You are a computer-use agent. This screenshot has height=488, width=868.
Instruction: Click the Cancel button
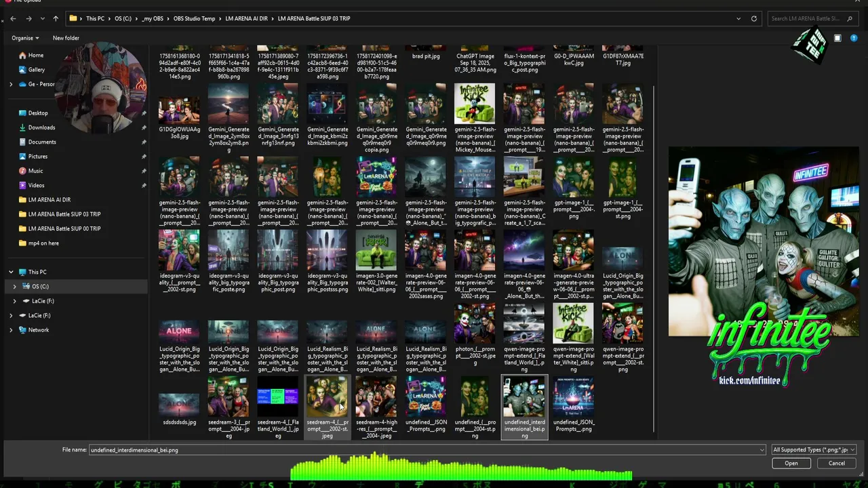point(837,464)
